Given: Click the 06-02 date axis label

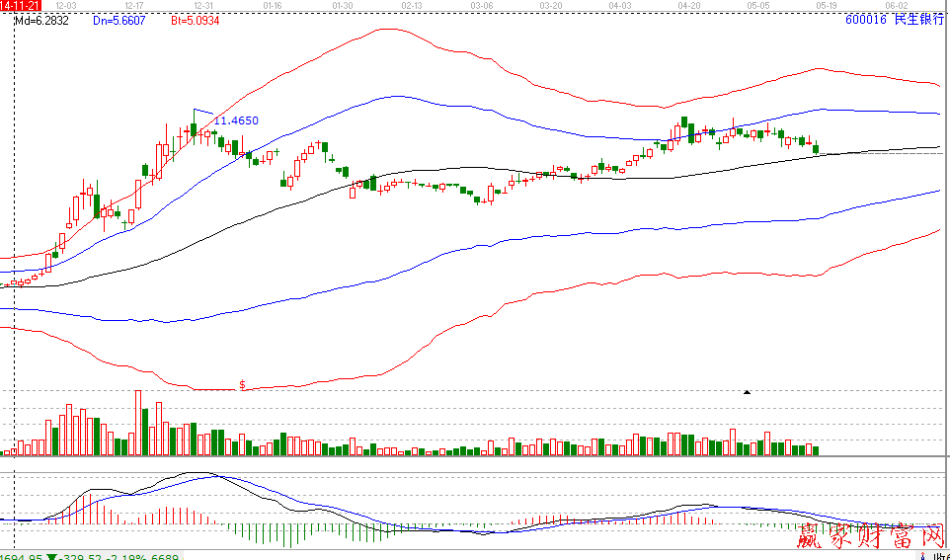Looking at the screenshot, I should coord(897,6).
